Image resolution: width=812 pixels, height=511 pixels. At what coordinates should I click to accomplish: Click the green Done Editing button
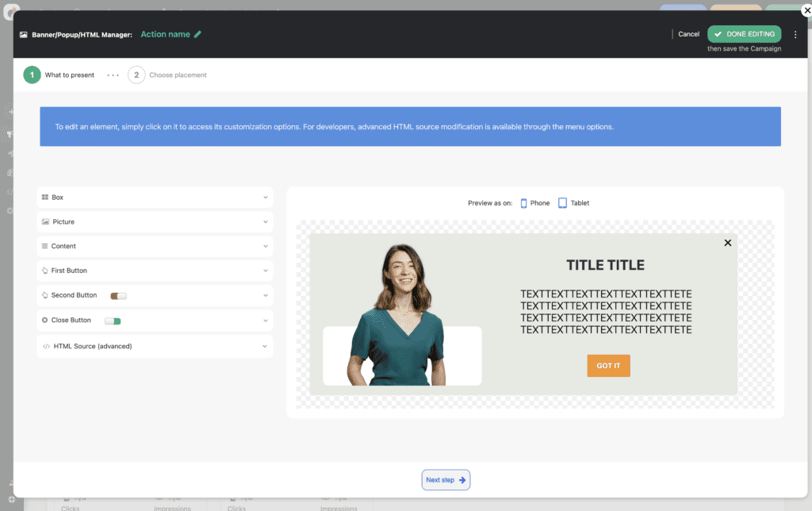[x=744, y=34]
